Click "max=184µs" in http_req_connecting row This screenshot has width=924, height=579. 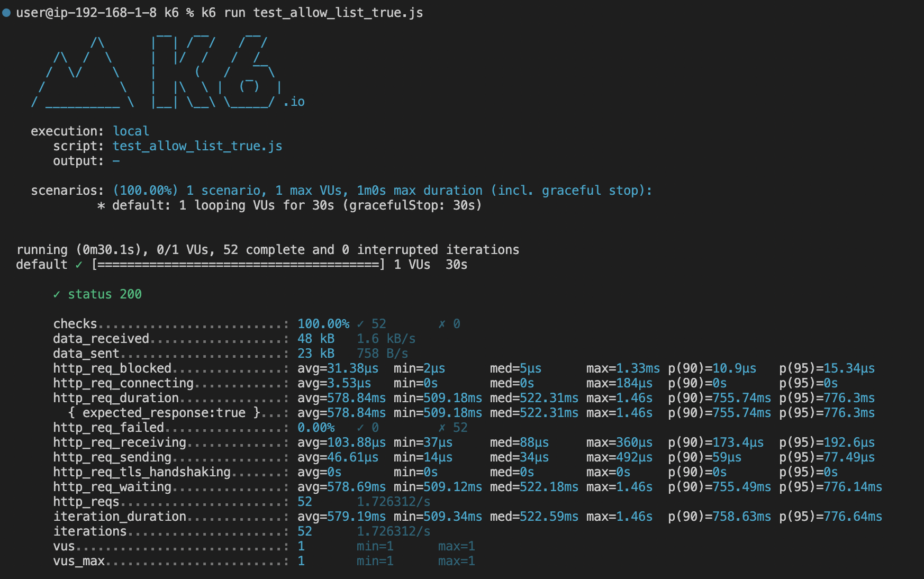(x=619, y=383)
